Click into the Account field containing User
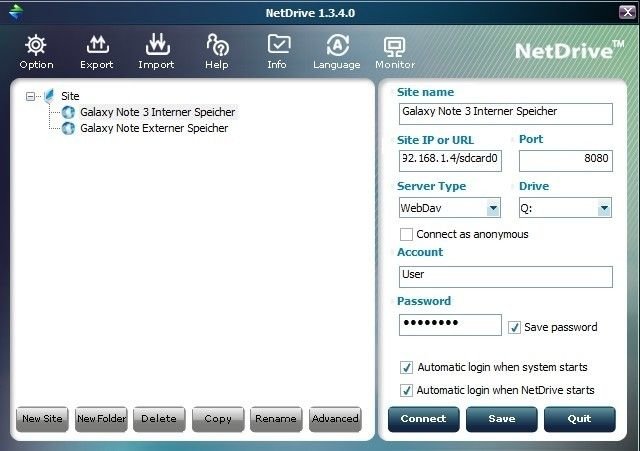Viewport: 640px width, 451px height. (x=506, y=277)
